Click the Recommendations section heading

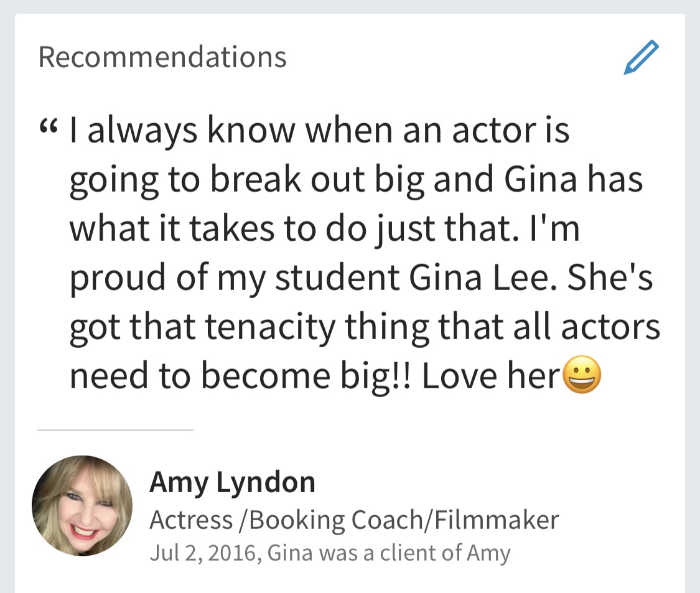[x=162, y=57]
